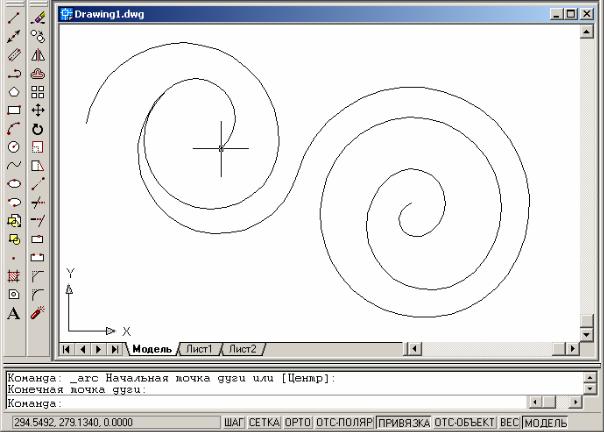Select the Break at Point tool
Viewport: 604px width, 432px height.
pos(38,239)
